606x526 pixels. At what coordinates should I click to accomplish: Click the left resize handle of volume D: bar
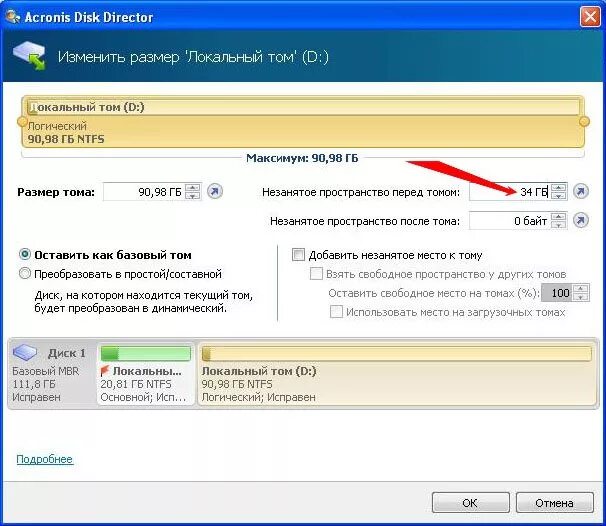click(x=22, y=122)
